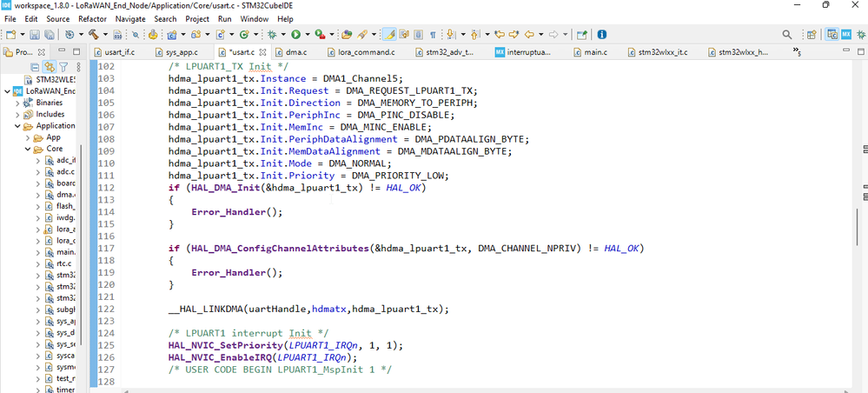Click the Build hammer icon
The height and width of the screenshot is (393, 868).
click(93, 35)
